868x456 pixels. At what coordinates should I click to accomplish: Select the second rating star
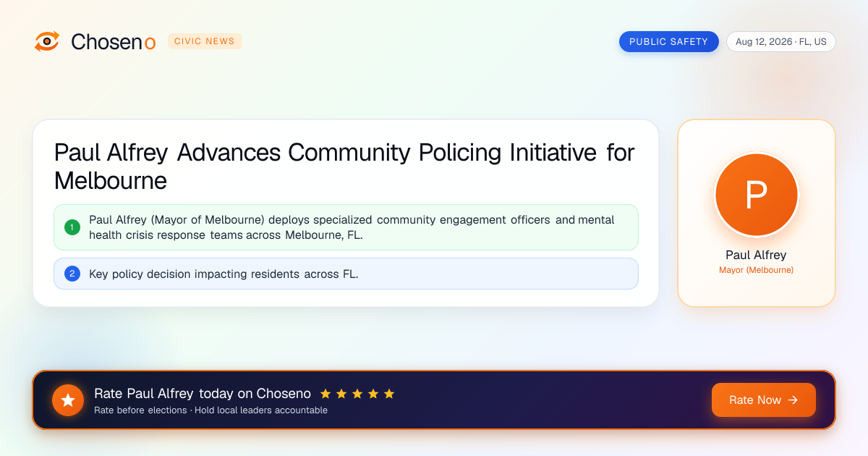coord(341,394)
